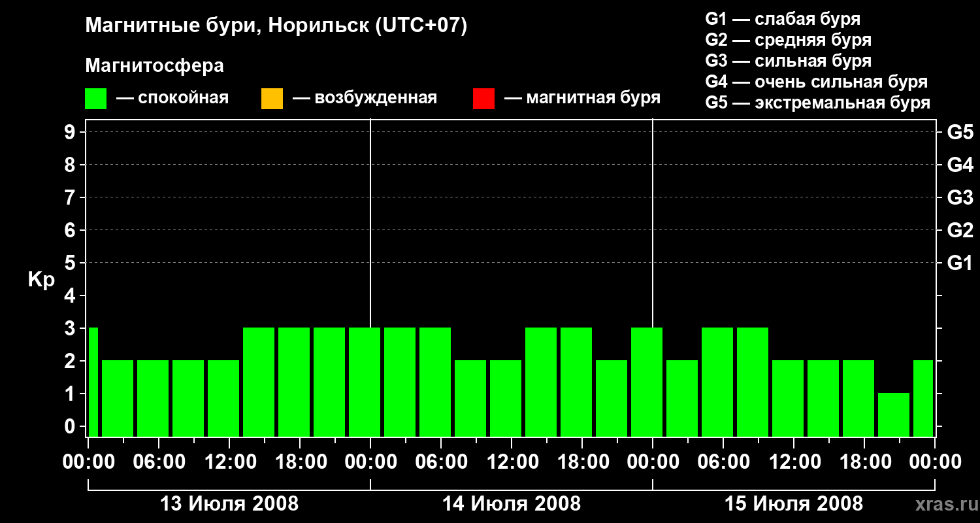This screenshot has height=523, width=980.
Task: Click the only Kp 1 bar on 15 Июля
Action: [x=894, y=414]
